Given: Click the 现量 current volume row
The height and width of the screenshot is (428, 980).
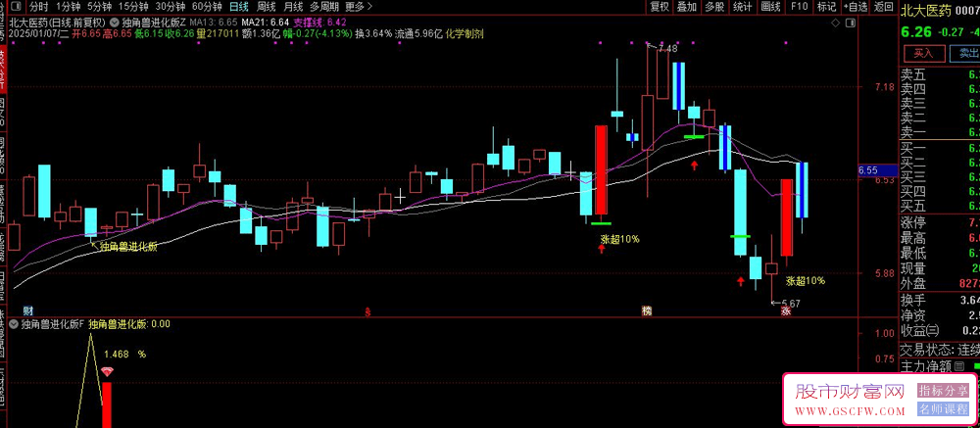Looking at the screenshot, I should point(940,268).
